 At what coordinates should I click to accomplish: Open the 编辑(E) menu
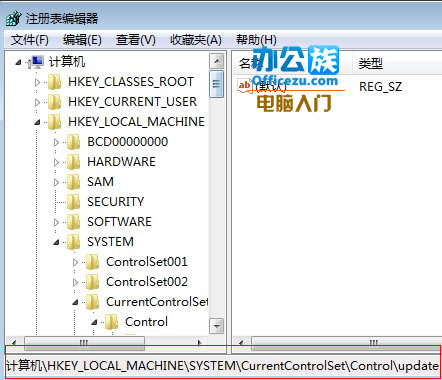[82, 40]
